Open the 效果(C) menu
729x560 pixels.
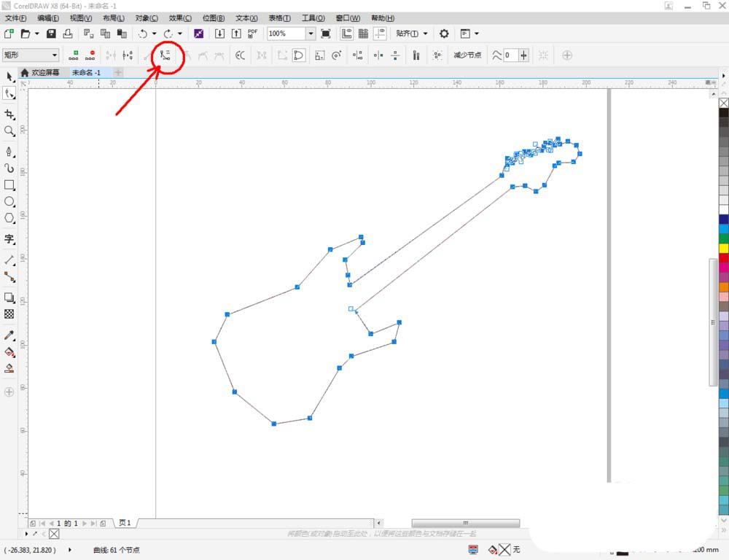pos(180,18)
